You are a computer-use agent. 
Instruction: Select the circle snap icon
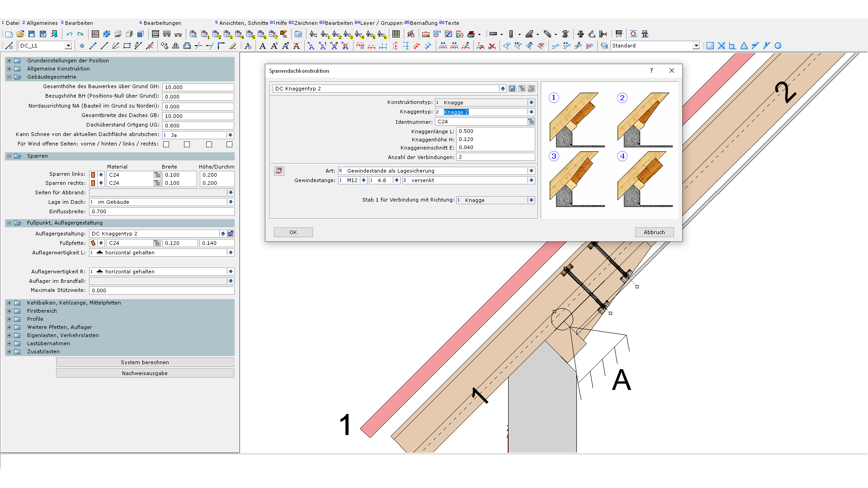[x=778, y=46]
